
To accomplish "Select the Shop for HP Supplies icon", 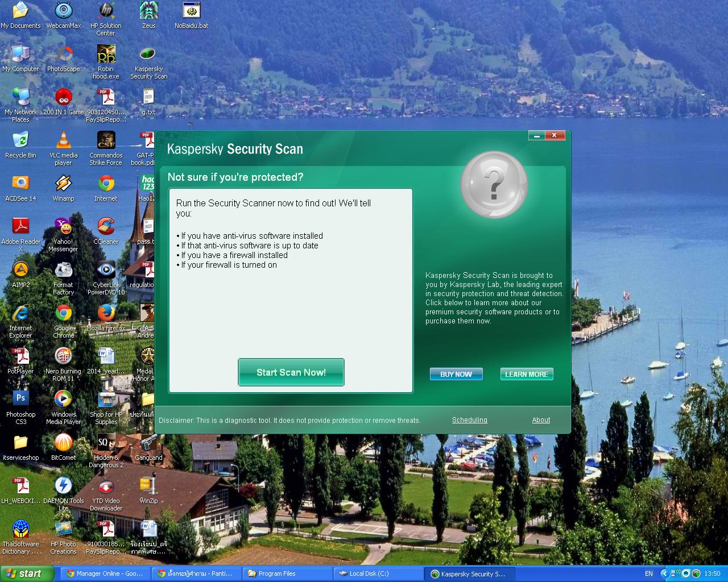I will point(106,408).
